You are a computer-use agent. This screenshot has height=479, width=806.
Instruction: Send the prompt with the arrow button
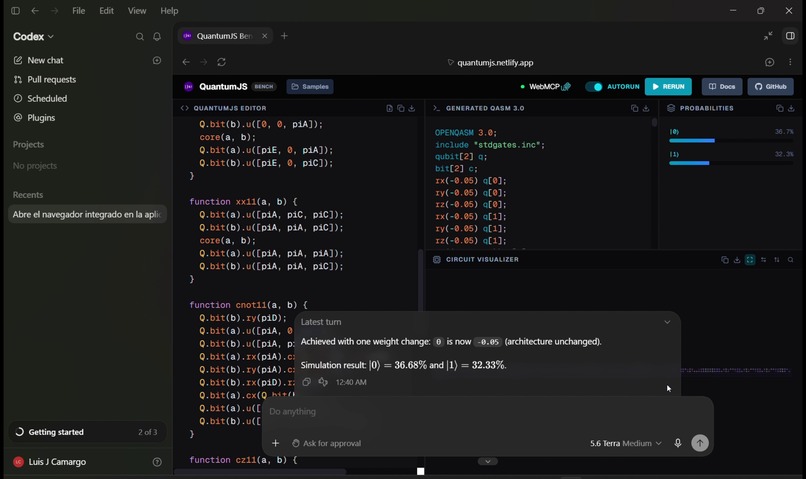(700, 443)
